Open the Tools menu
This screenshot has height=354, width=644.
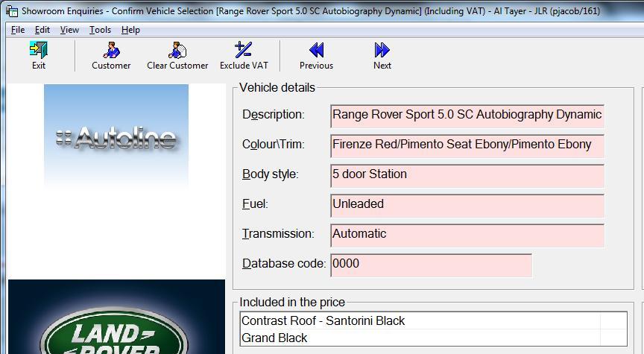[100, 30]
